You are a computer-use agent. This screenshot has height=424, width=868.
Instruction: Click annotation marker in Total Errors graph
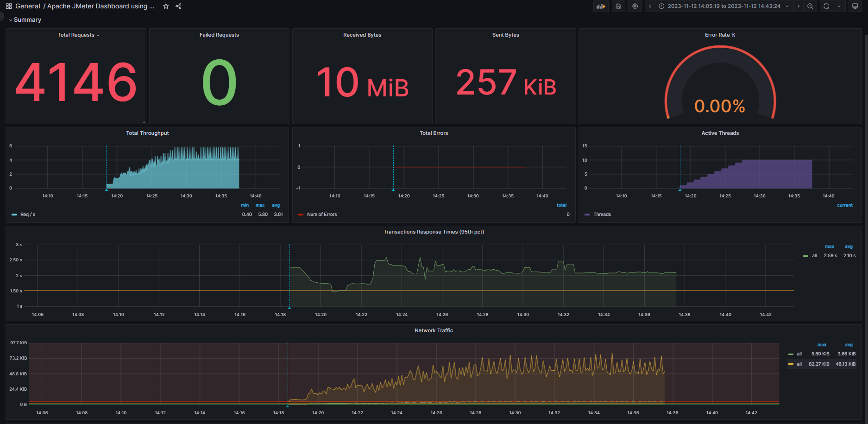(393, 190)
